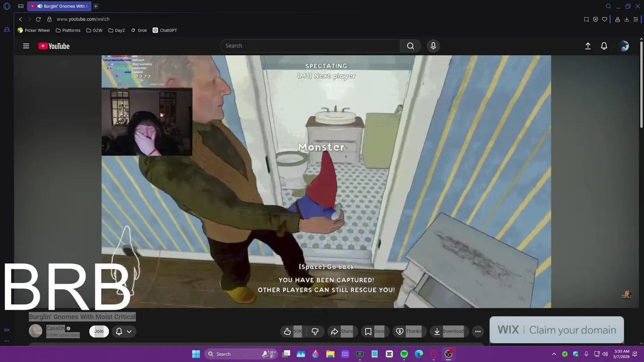The image size is (644, 362).
Task: Open the system volume speaker icon
Action: point(605,354)
